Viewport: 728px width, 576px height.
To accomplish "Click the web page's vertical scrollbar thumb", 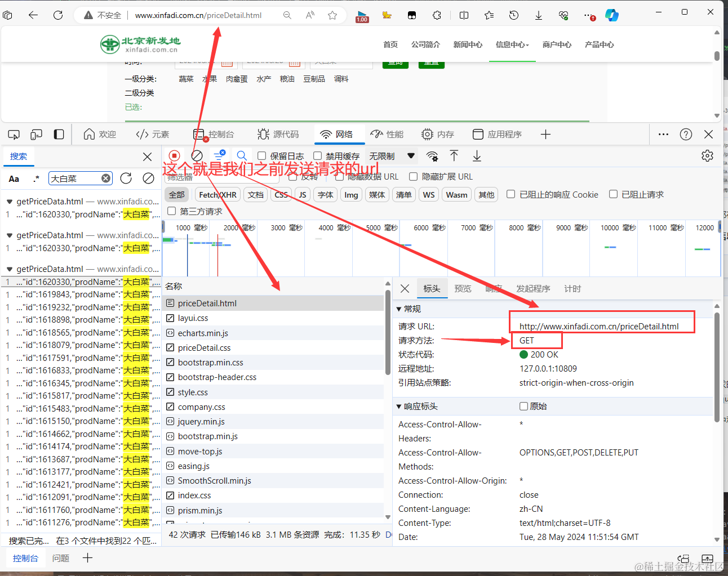I will click(x=717, y=56).
